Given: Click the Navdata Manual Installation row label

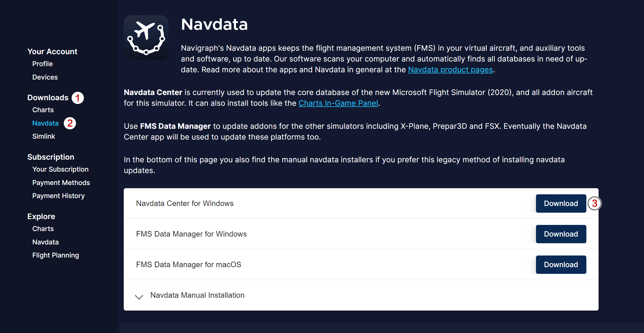Looking at the screenshot, I should tap(197, 295).
